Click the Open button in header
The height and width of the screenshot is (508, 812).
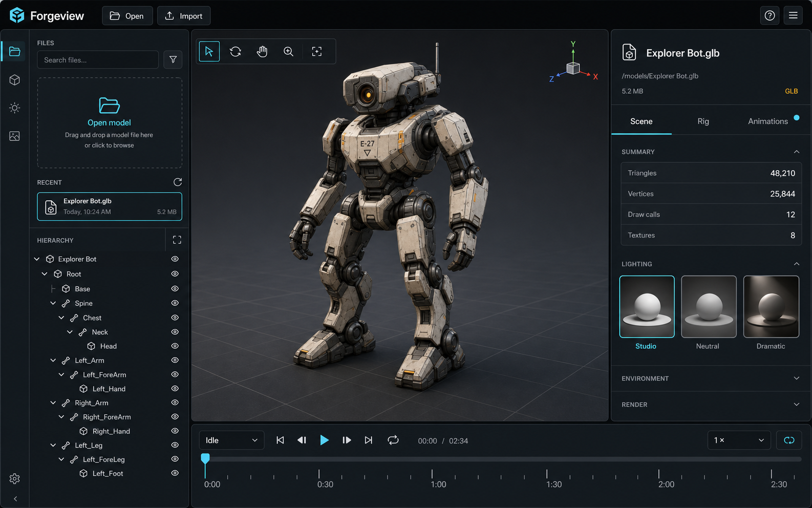coord(127,16)
